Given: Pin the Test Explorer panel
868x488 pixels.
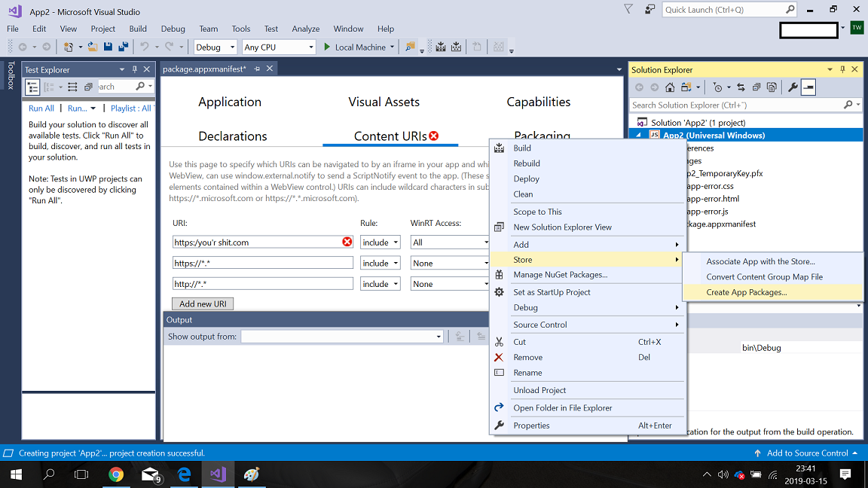Looking at the screenshot, I should click(135, 69).
